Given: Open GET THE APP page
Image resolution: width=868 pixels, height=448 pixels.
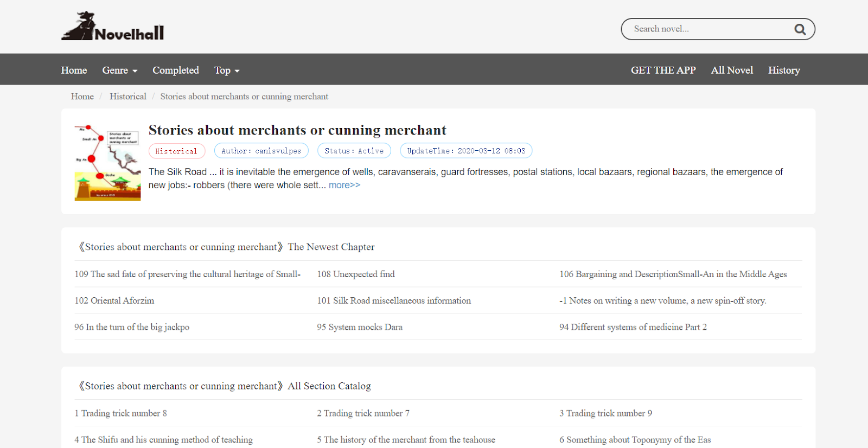Looking at the screenshot, I should [663, 70].
